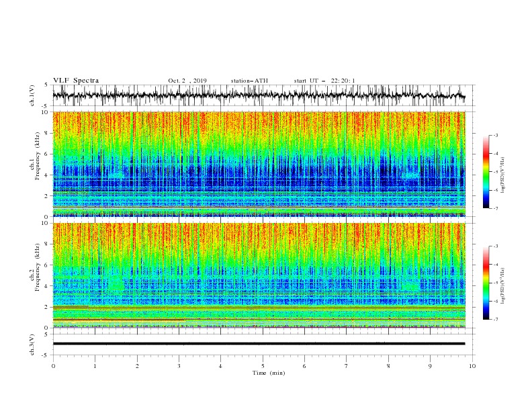Viewport: 532px width, 411px height.
Task: Click the ch.1 colorbar next to upper spectrogram
Action: click(486, 172)
